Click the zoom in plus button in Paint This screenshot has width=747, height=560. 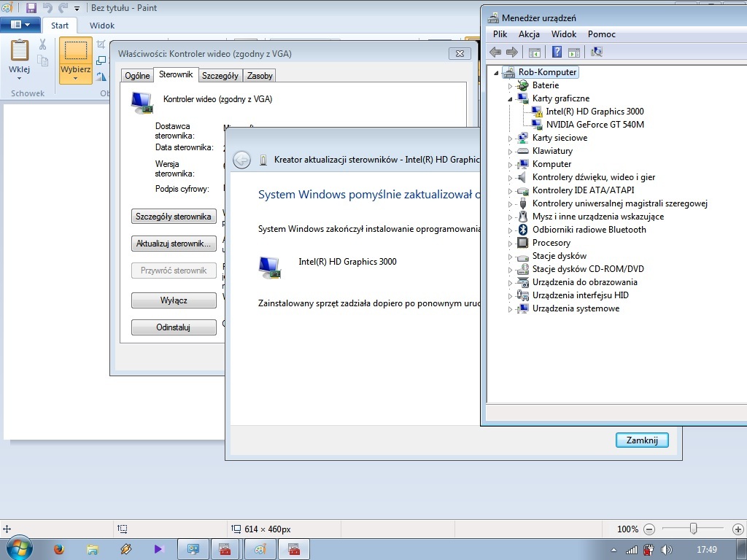pos(738,529)
